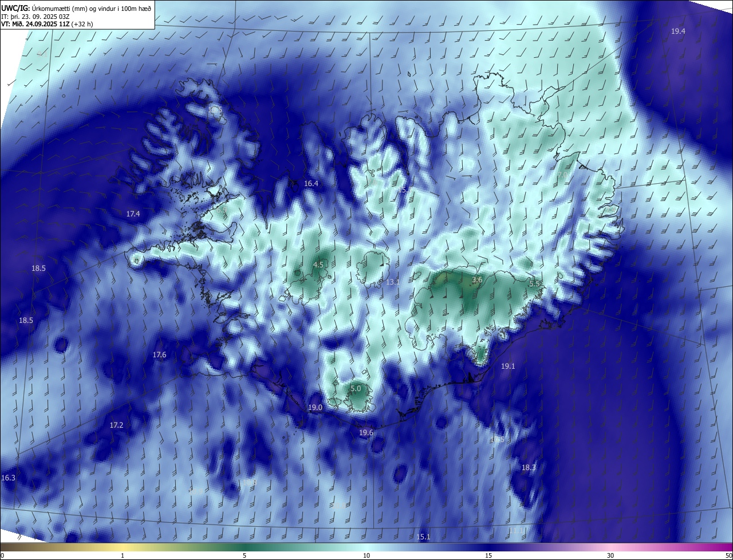
Task: Click the '50' tick on the color scale
Action: [x=728, y=555]
